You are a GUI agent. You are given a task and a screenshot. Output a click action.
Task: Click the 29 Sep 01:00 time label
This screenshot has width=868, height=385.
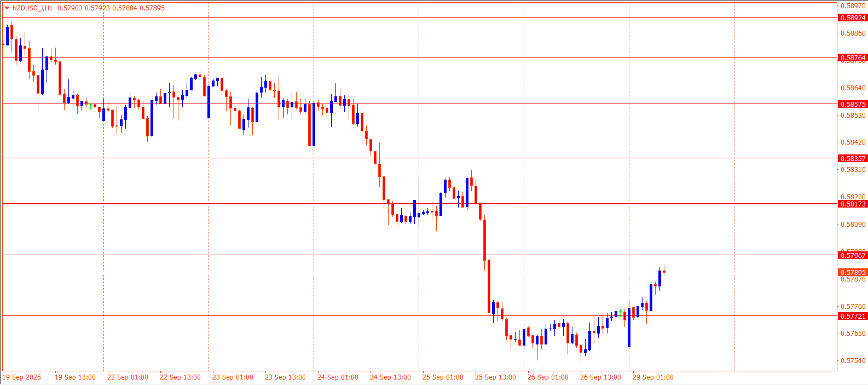[653, 377]
